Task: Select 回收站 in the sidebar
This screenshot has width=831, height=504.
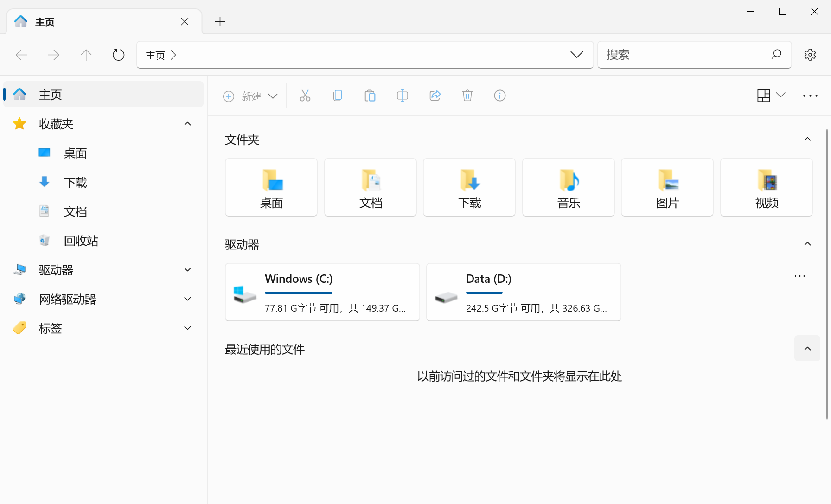Action: 81,241
